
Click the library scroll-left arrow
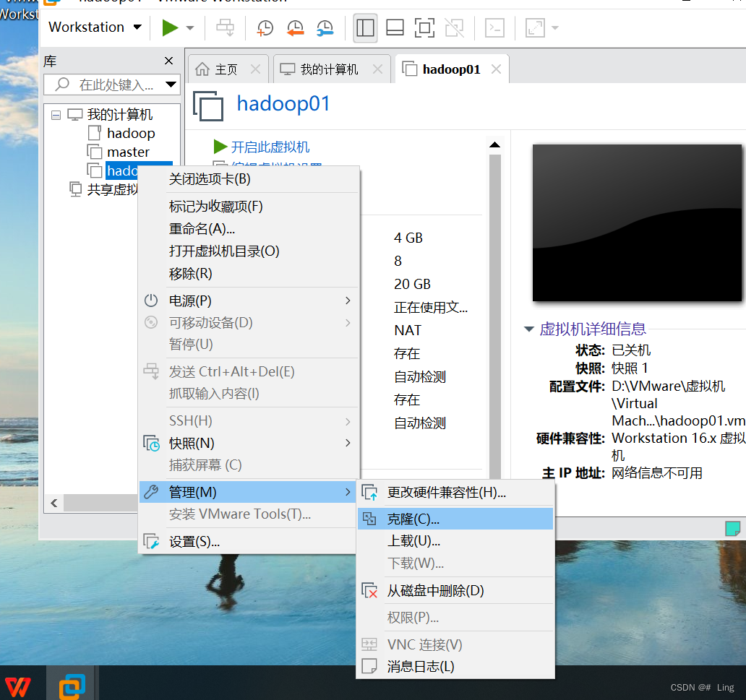tap(54, 503)
